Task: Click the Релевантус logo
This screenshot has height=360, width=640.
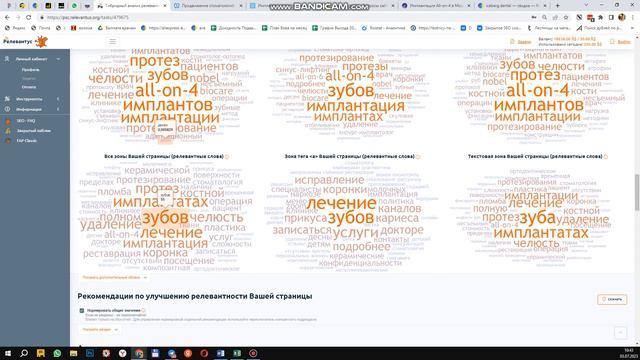Action: coord(26,42)
